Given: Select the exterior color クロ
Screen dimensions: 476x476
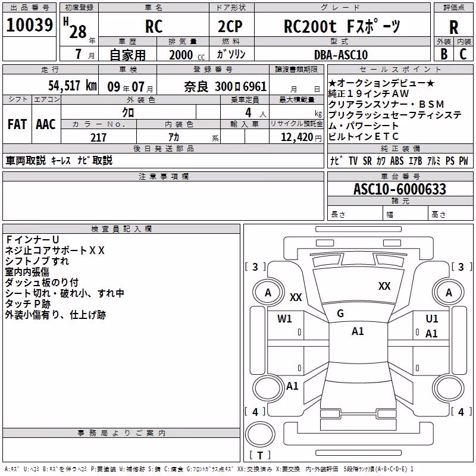Looking at the screenshot, I should click(128, 112).
